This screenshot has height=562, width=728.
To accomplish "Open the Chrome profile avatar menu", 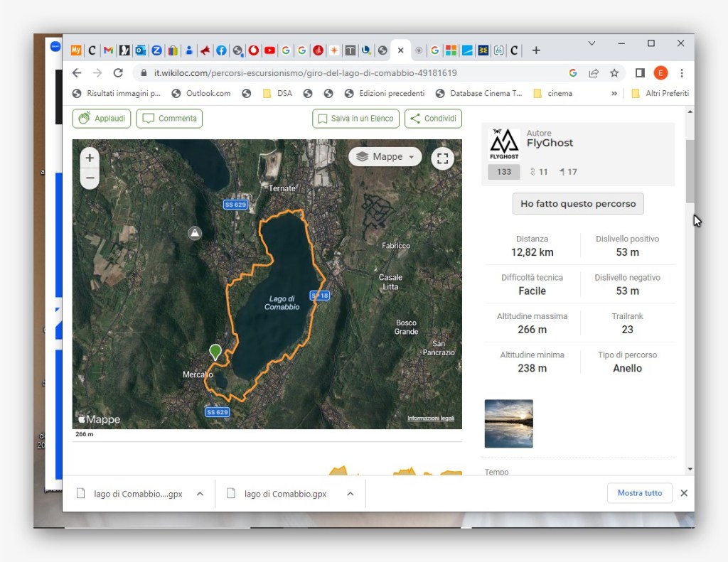I will (660, 72).
